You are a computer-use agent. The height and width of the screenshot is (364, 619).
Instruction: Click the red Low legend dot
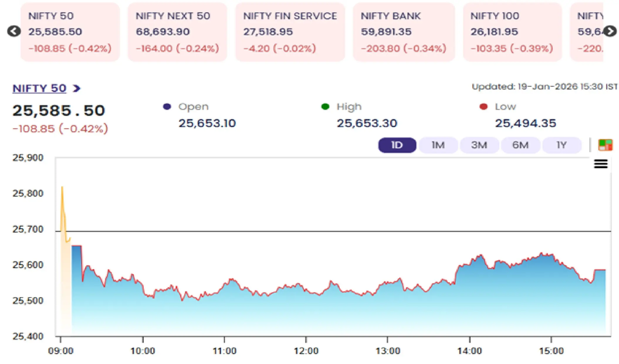(x=483, y=106)
